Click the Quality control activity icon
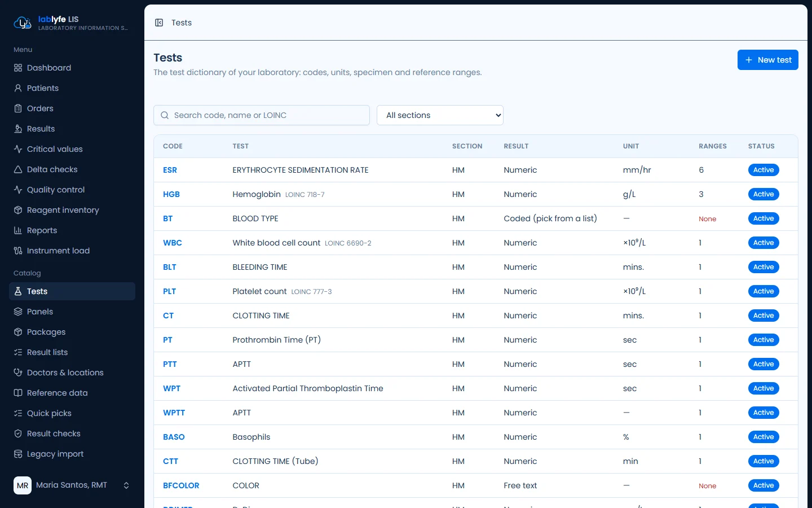The height and width of the screenshot is (508, 812). pos(18,190)
